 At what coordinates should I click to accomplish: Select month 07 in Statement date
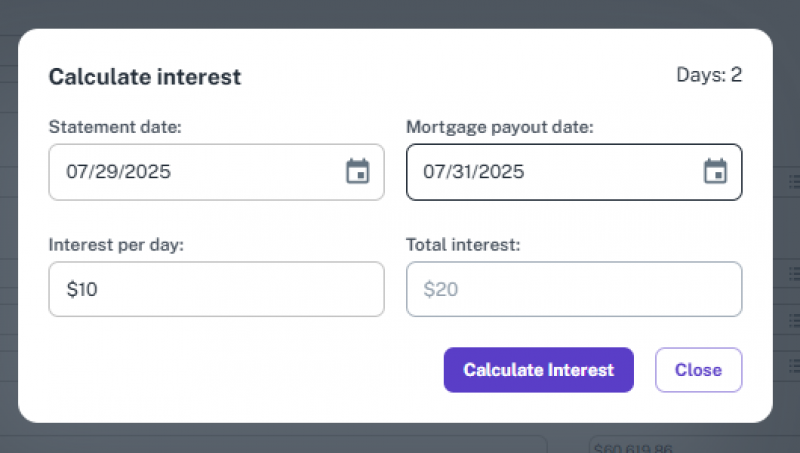pyautogui.click(x=78, y=172)
